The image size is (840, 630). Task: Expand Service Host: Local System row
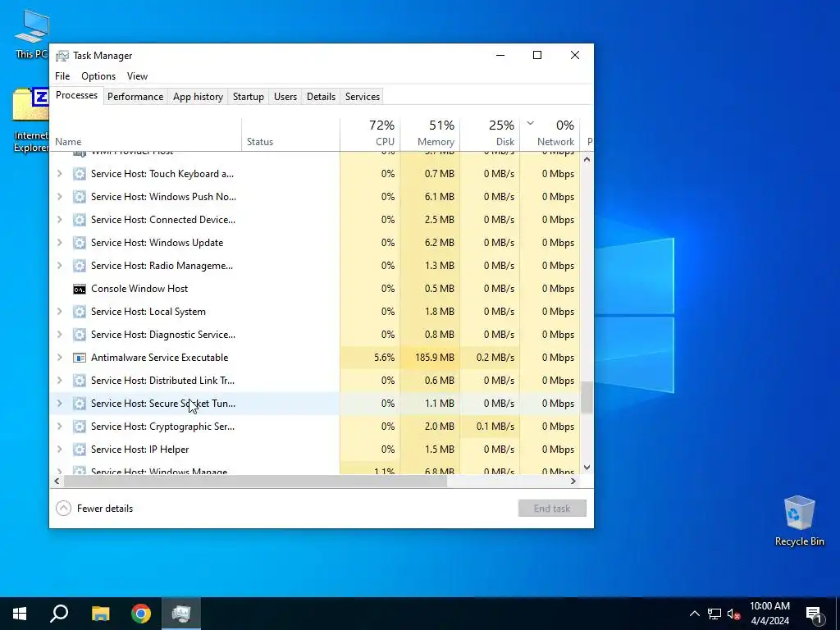tap(59, 312)
